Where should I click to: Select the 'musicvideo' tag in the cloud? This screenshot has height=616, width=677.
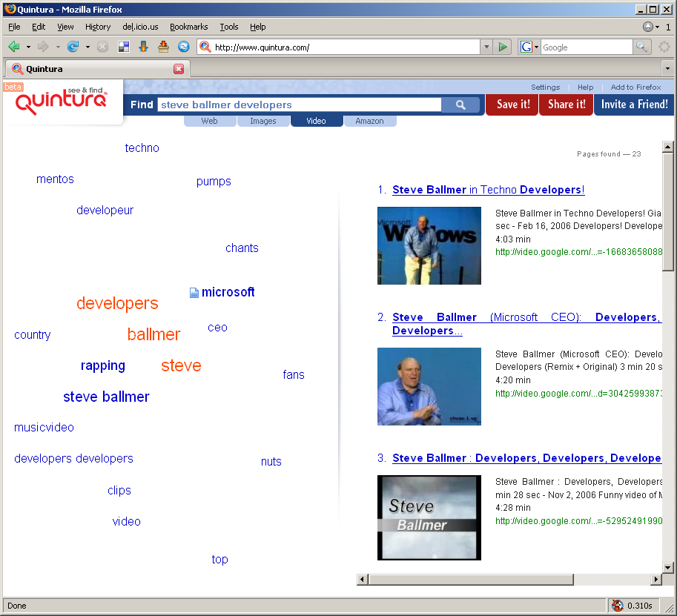44,428
